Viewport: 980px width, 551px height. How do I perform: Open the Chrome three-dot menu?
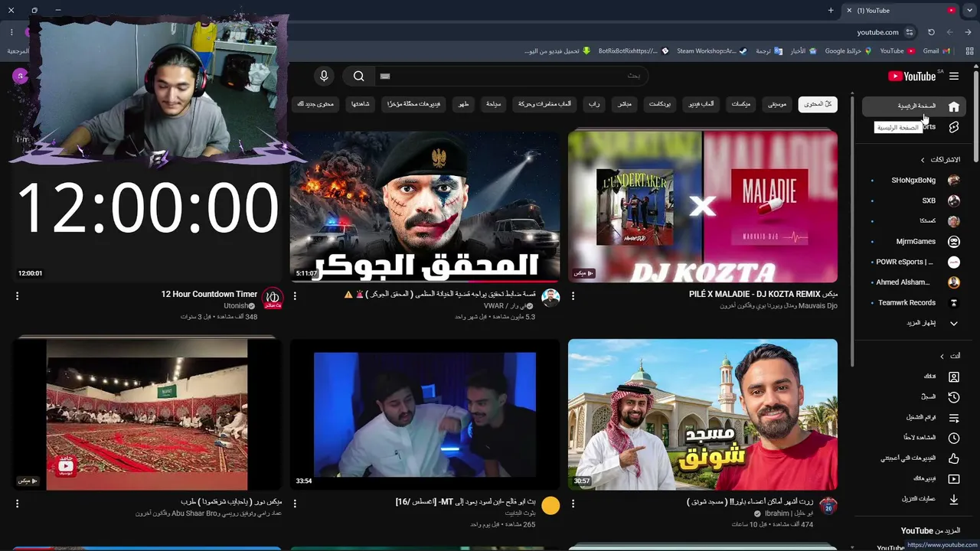click(11, 32)
